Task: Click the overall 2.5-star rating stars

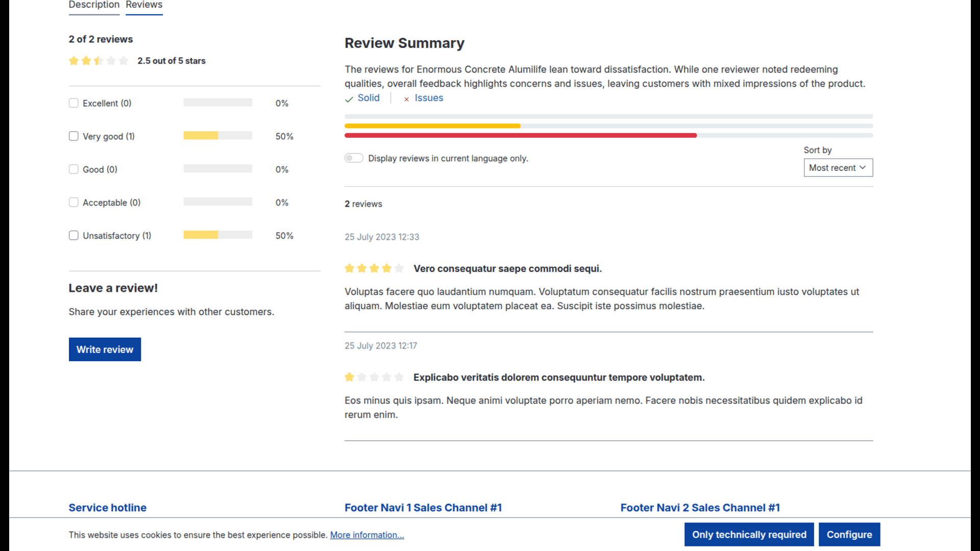Action: [99, 61]
